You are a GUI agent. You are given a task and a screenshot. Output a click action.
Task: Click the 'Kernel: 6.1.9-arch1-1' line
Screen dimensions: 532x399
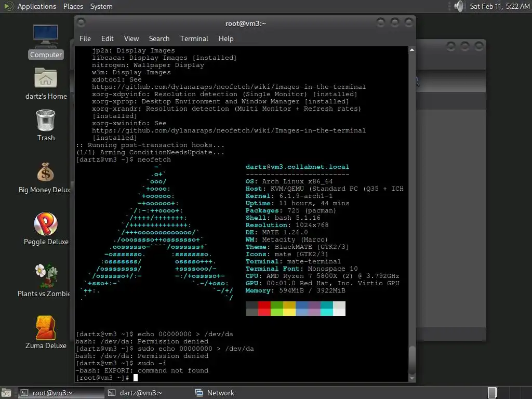point(289,196)
